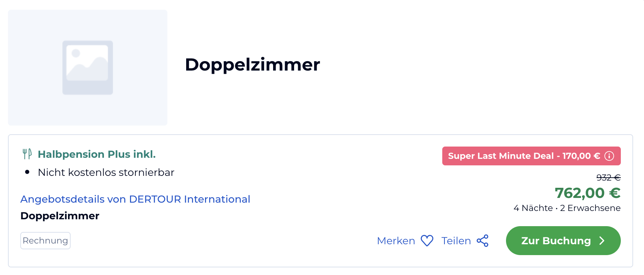Click the Super Last Minute Deal badge
Image resolution: width=644 pixels, height=275 pixels.
point(531,156)
